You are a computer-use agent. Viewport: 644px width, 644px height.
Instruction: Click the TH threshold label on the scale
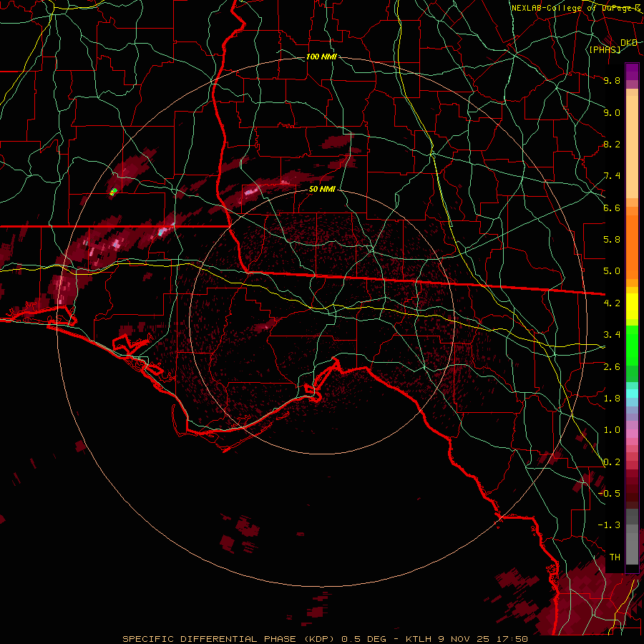click(x=615, y=557)
